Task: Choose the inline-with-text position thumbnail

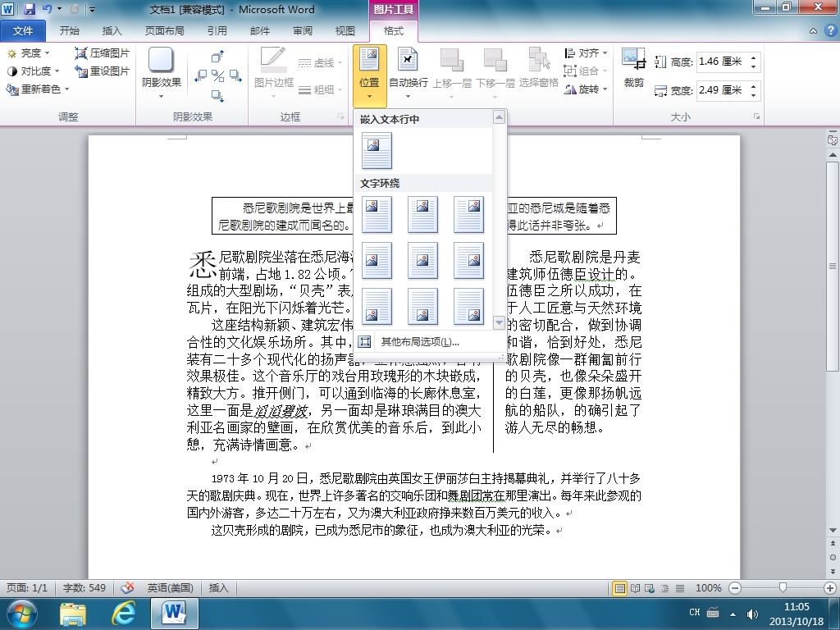Action: click(377, 151)
